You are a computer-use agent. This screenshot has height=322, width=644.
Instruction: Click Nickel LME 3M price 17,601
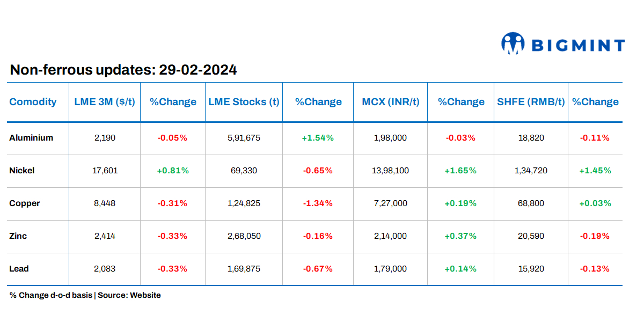(105, 171)
